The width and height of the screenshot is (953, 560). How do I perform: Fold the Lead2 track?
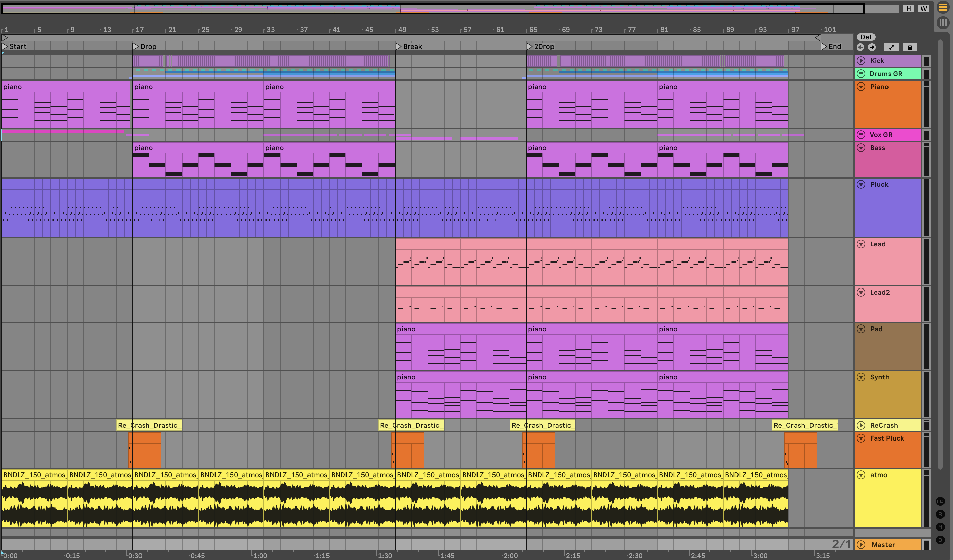tap(861, 292)
